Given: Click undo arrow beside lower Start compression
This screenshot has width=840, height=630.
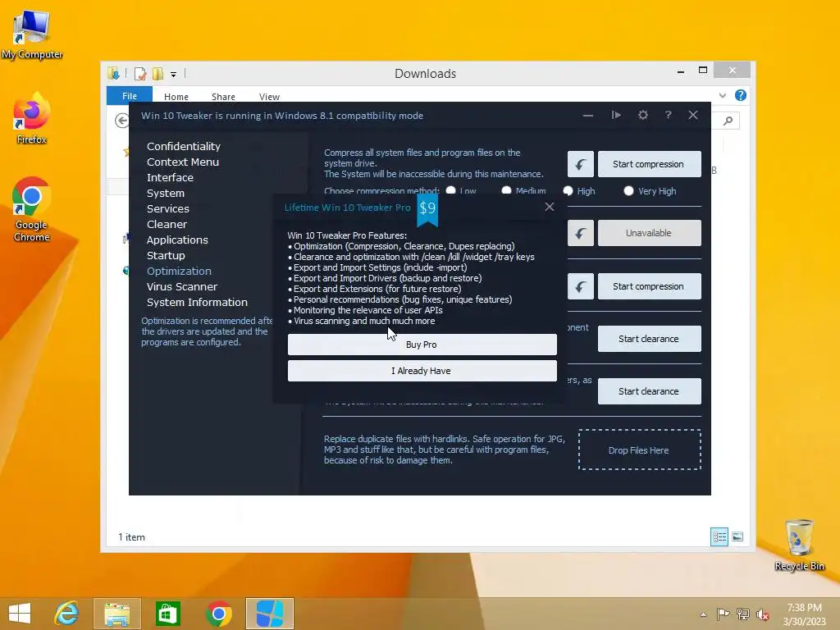Looking at the screenshot, I should 581,286.
